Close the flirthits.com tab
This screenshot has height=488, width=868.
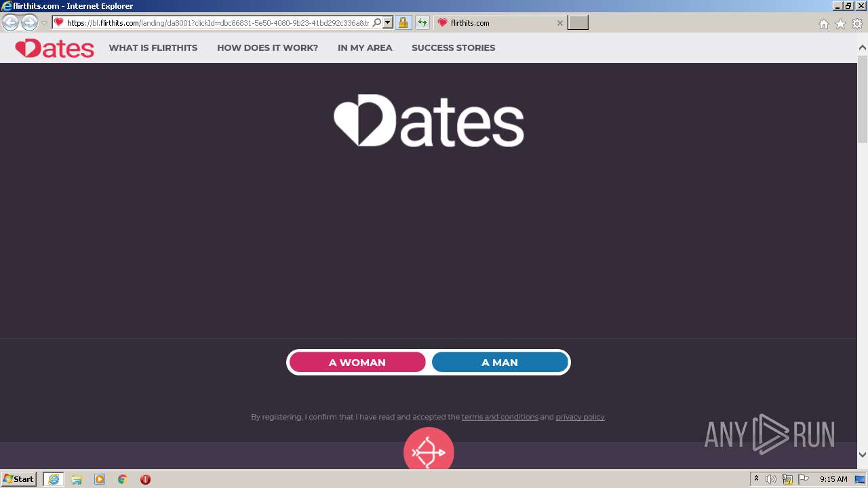point(559,23)
